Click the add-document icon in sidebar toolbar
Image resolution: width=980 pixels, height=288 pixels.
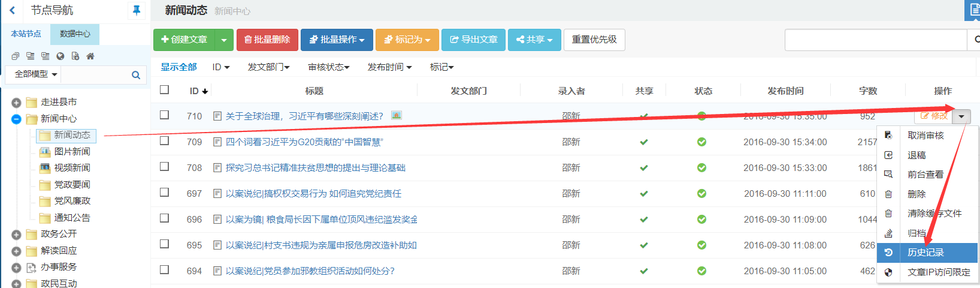(75, 56)
